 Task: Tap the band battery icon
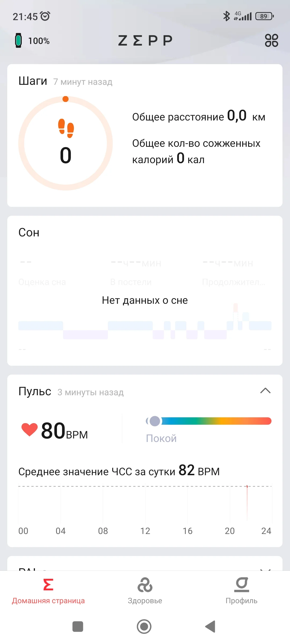click(x=18, y=41)
